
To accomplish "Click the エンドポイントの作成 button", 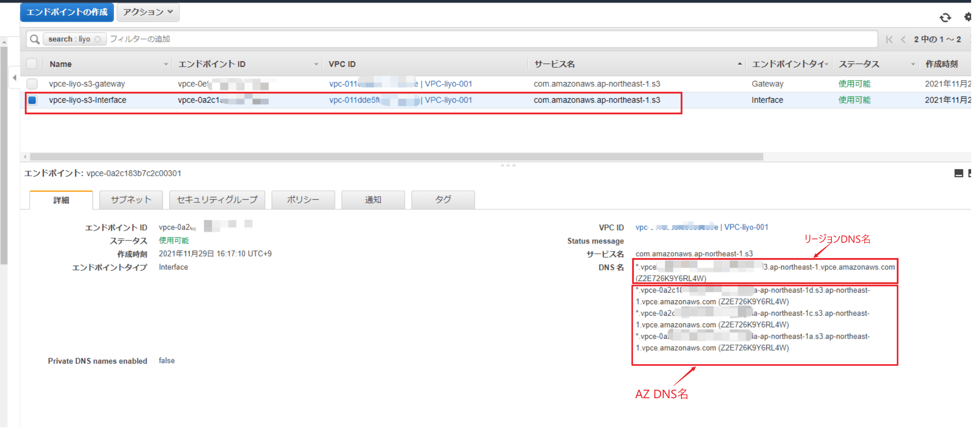I will (x=66, y=12).
